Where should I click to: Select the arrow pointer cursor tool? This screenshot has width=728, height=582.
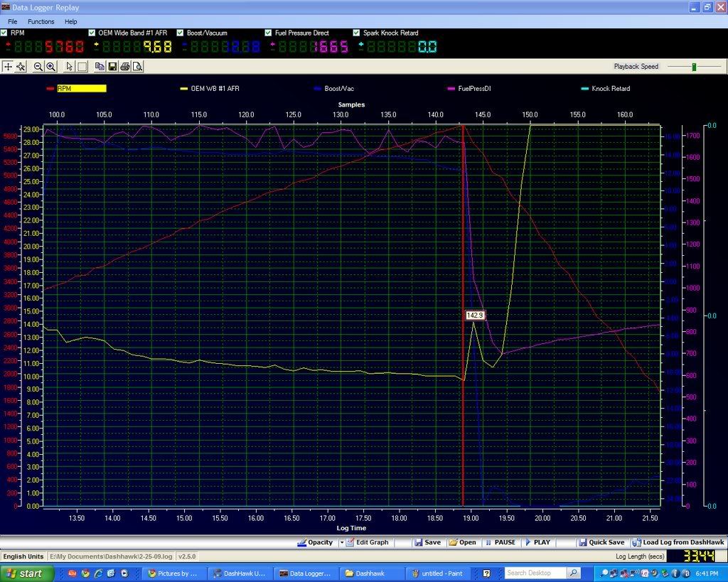click(x=69, y=66)
